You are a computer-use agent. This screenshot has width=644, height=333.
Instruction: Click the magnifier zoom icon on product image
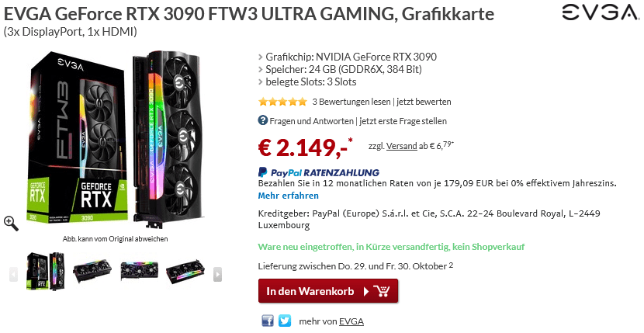pos(11,224)
